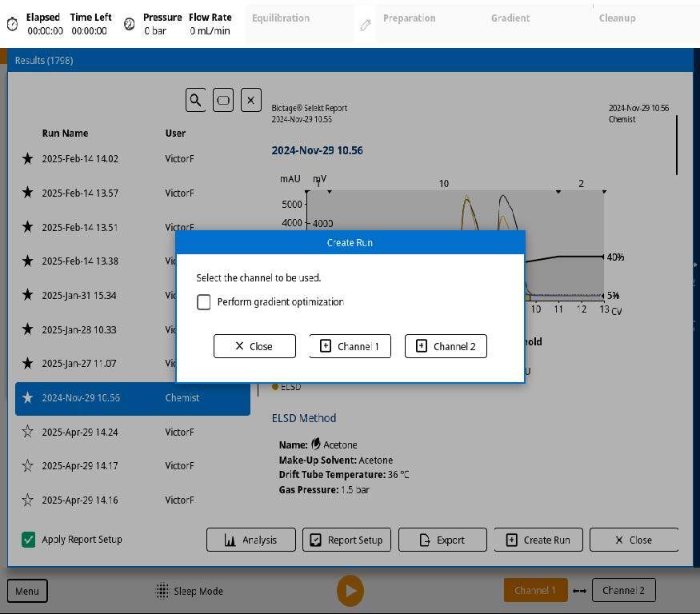Choose Channel 1 in the Create Run dialog
Screen dimensions: 700x614
point(350,345)
